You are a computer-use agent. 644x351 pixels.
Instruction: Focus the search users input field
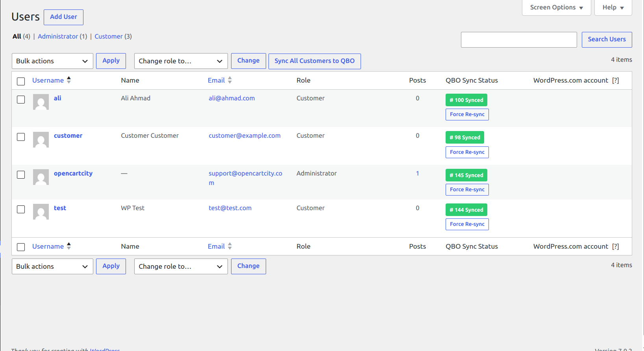[519, 40]
